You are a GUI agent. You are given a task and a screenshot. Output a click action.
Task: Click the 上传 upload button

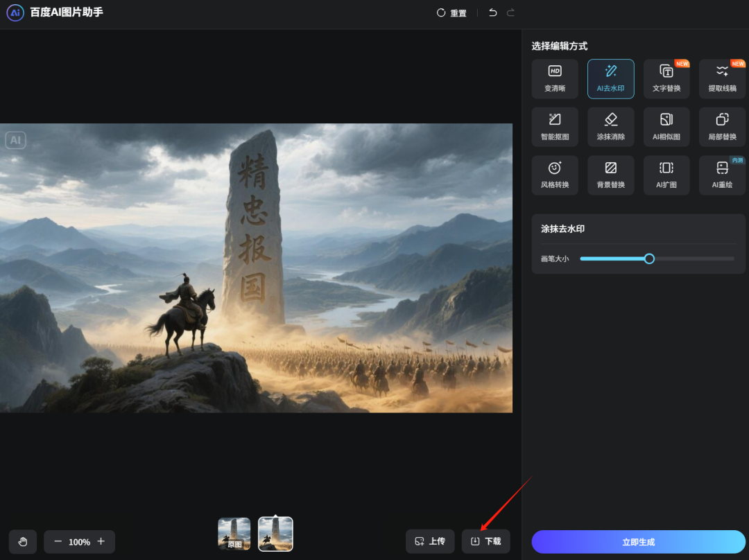tap(430, 541)
